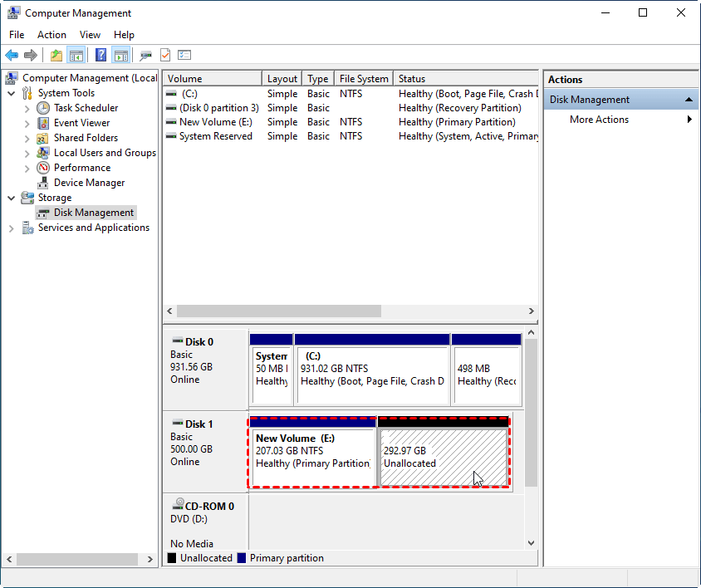Select the (C:) 931.02 GB partition block
Viewport: 701px width, 588px height.
tap(372, 370)
